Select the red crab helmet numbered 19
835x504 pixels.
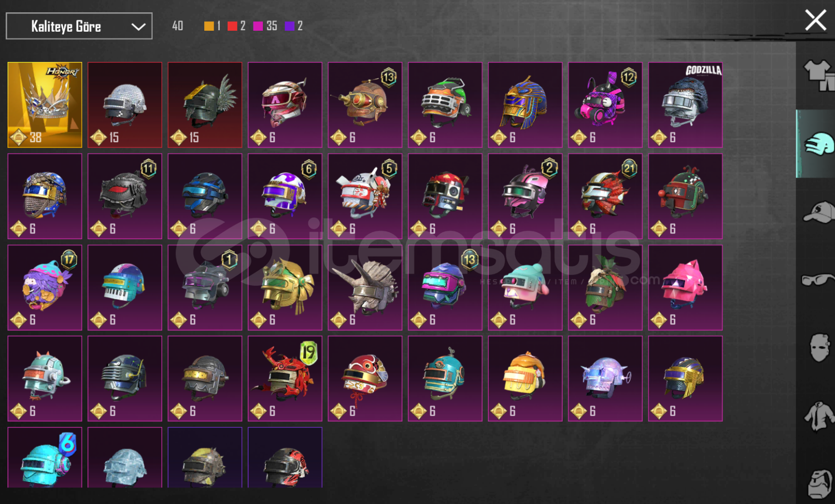(285, 379)
